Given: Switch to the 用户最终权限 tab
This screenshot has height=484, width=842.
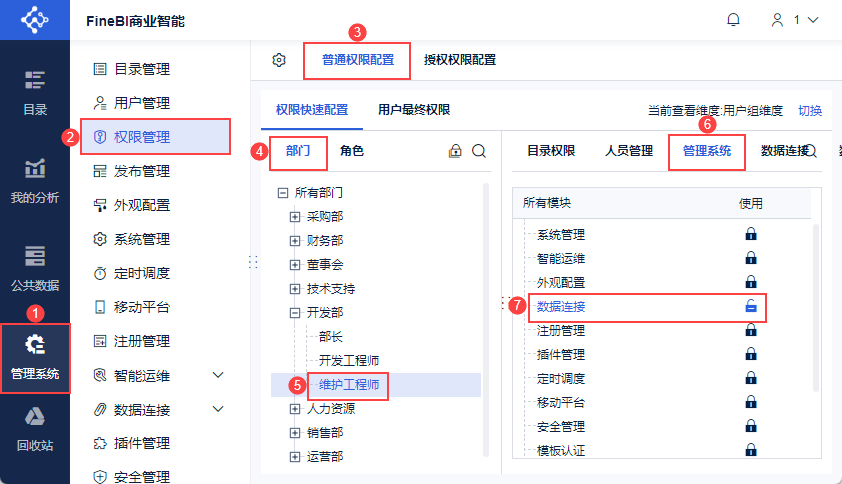Looking at the screenshot, I should (413, 110).
